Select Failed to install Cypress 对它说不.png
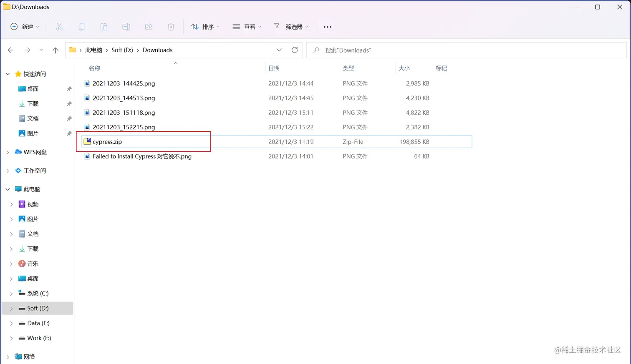This screenshot has width=631, height=364. click(142, 156)
